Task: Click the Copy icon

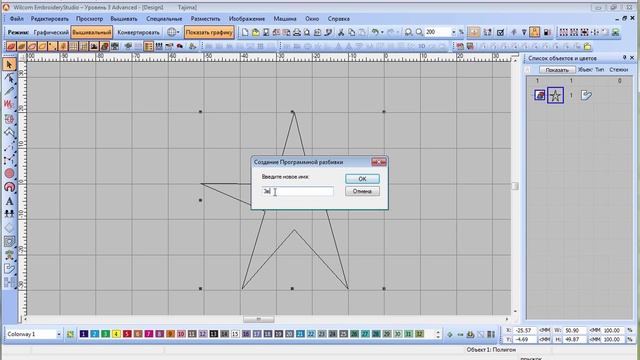Action: (x=351, y=32)
